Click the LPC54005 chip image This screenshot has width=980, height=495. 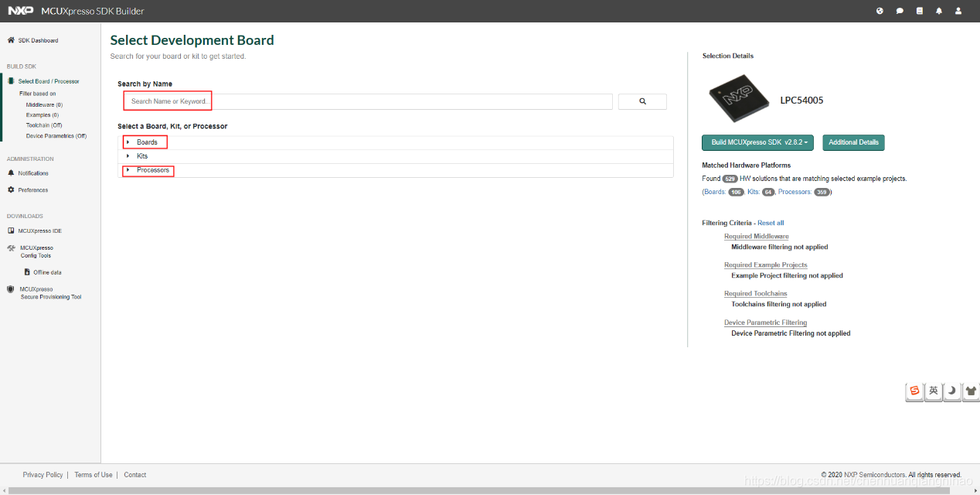coord(740,98)
